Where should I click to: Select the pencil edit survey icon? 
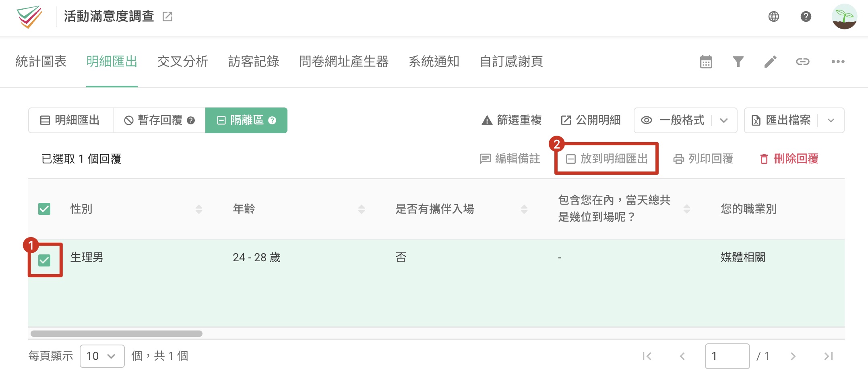tap(771, 62)
